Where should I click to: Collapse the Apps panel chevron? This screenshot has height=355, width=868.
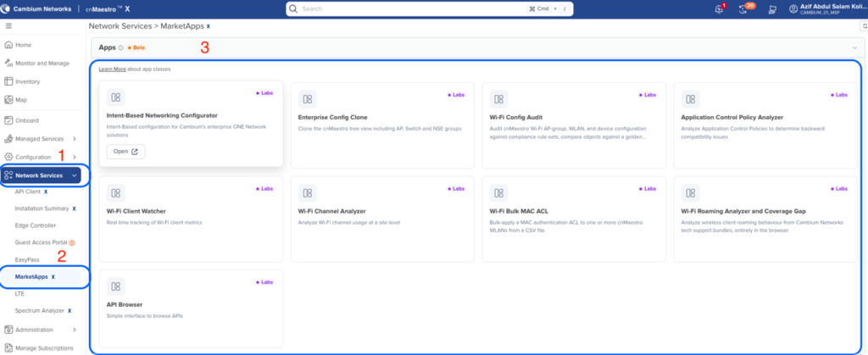point(854,48)
